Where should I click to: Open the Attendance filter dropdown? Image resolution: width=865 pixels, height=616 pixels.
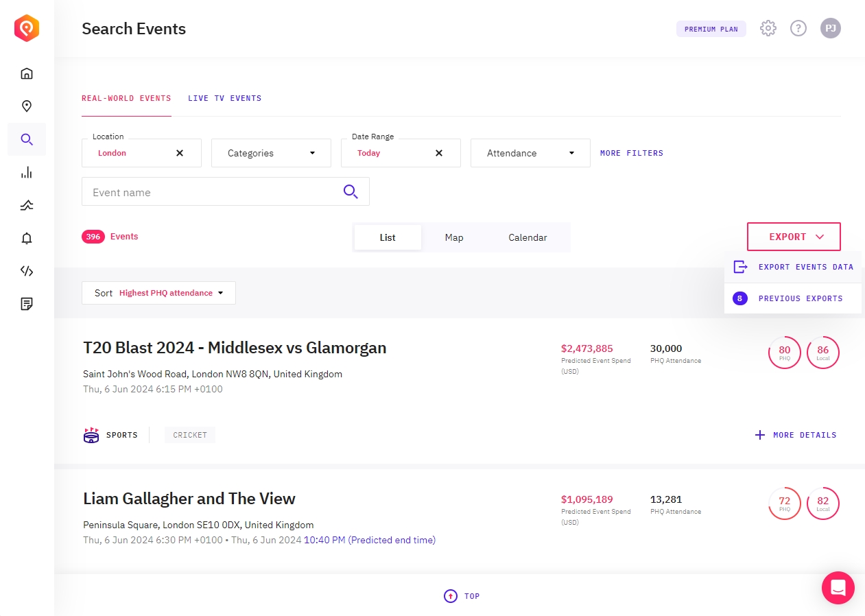tap(530, 153)
